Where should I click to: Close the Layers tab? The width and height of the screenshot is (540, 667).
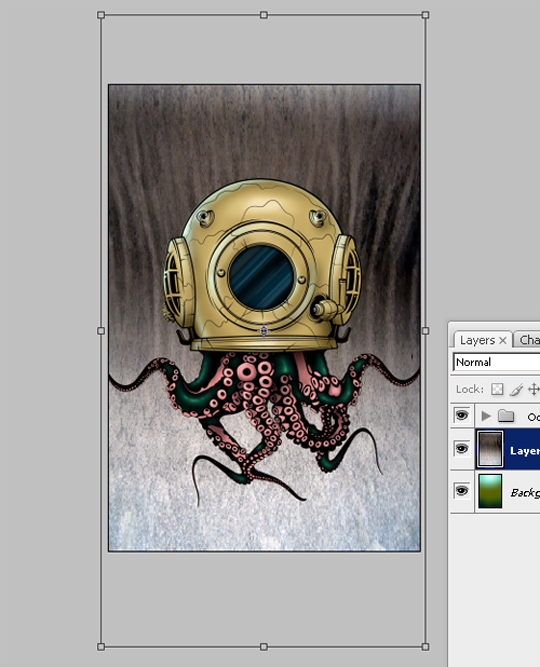(x=503, y=340)
